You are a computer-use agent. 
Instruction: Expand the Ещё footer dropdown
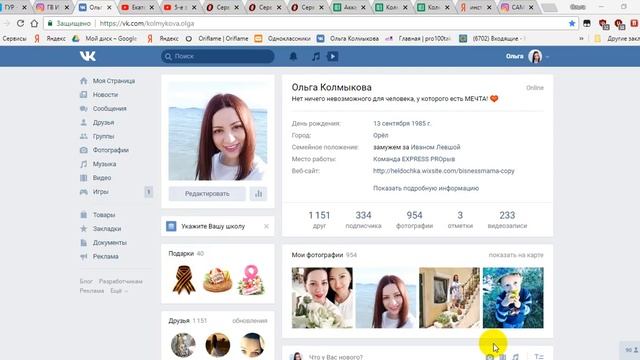tap(118, 291)
